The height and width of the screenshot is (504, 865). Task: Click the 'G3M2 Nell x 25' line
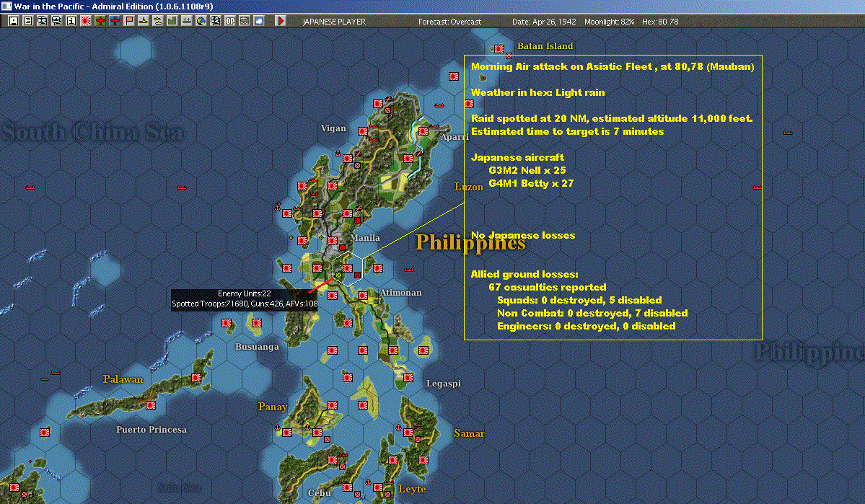point(527,170)
